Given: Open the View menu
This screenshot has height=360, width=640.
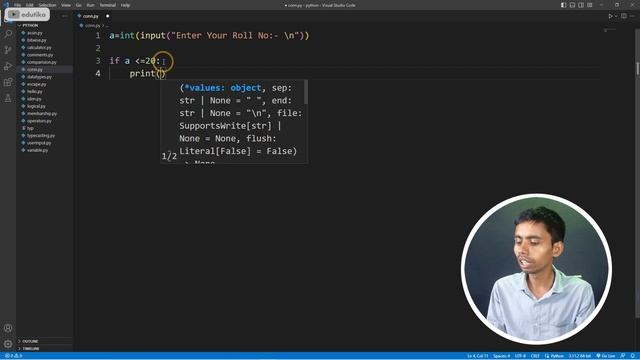Looking at the screenshot, I should [66, 5].
